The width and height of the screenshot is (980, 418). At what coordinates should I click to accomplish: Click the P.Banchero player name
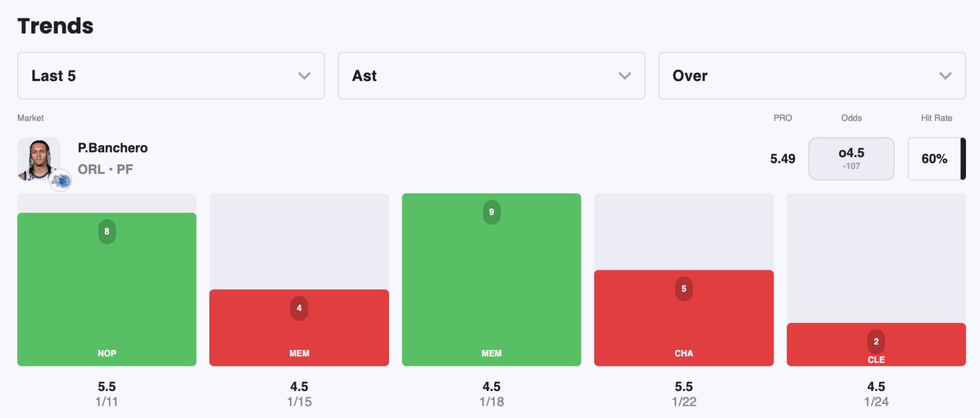point(113,148)
